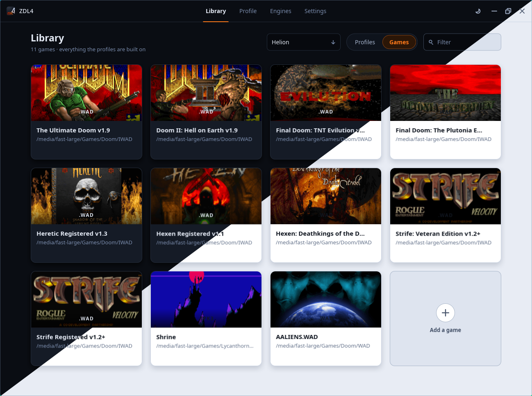This screenshot has width=532, height=396.
Task: Click the Add a game label
Action: coord(446,330)
